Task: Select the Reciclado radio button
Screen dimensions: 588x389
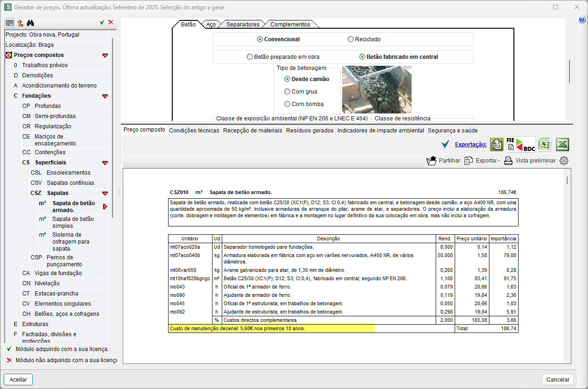Action: 350,39
